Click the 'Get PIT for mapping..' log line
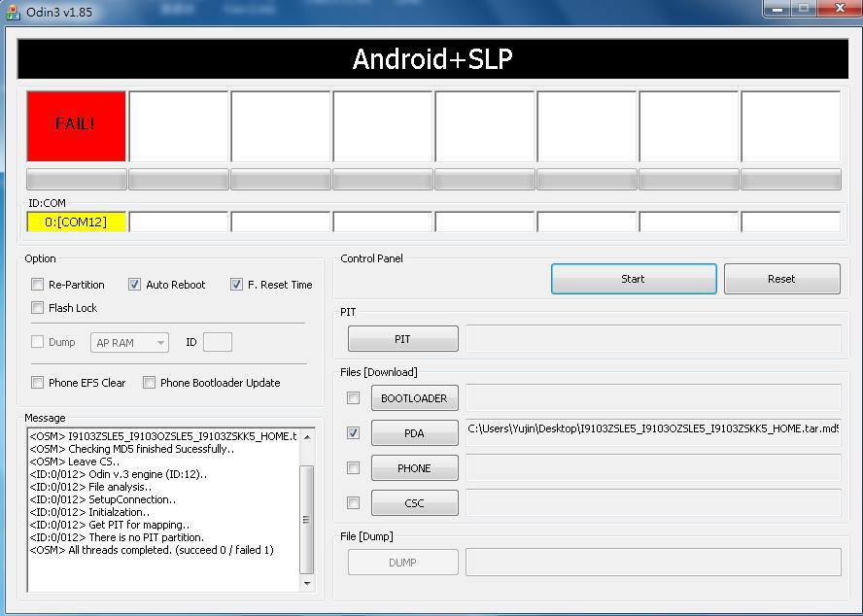Viewport: 863px width, 616px height. click(110, 525)
